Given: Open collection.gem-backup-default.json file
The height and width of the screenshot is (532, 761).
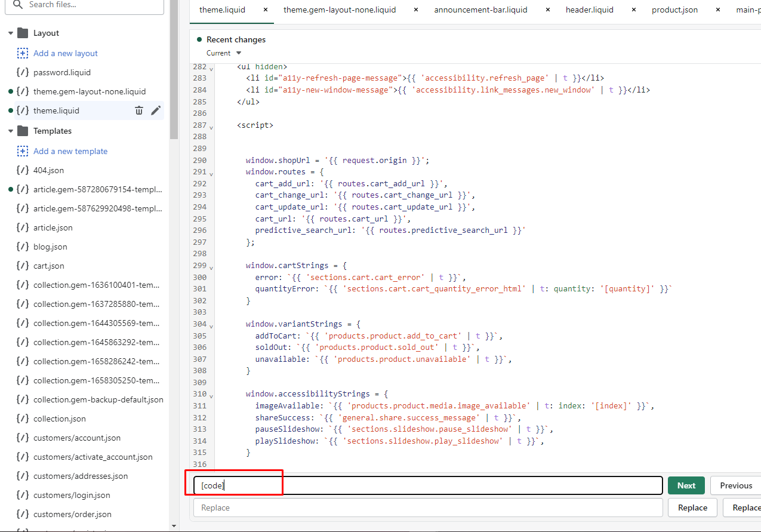Looking at the screenshot, I should point(98,399).
